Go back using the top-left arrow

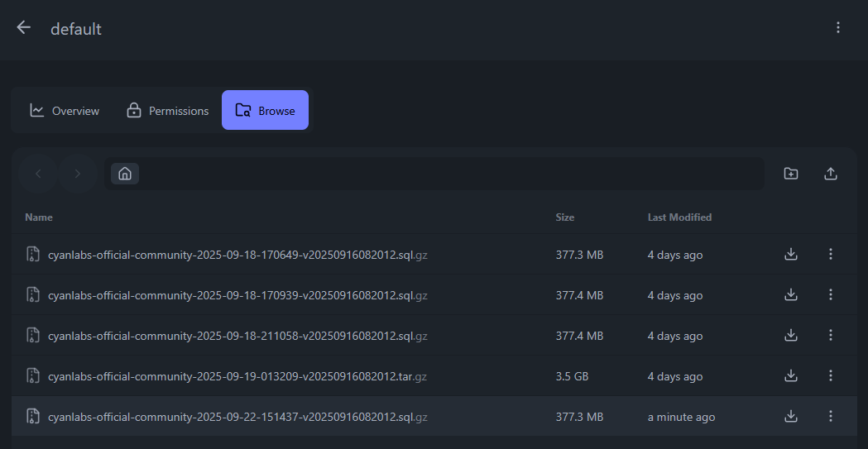point(23,27)
